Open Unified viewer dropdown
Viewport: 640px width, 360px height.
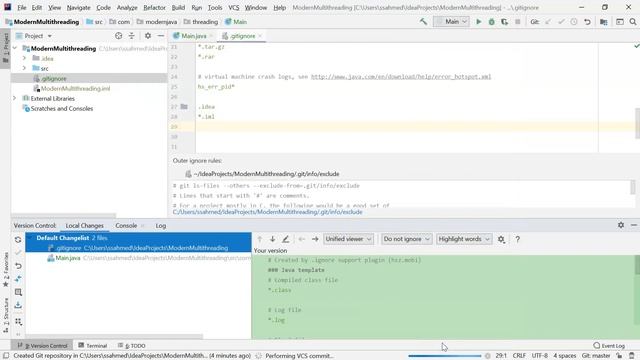coord(348,239)
